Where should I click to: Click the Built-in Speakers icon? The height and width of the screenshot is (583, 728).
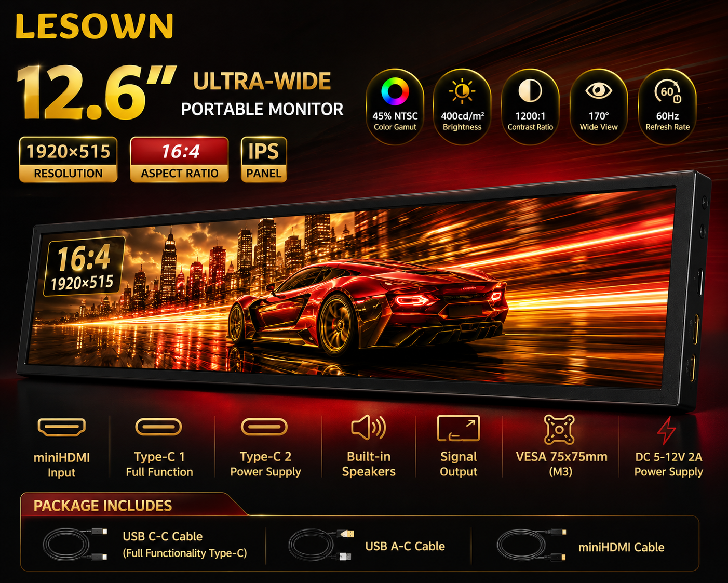pyautogui.click(x=368, y=427)
